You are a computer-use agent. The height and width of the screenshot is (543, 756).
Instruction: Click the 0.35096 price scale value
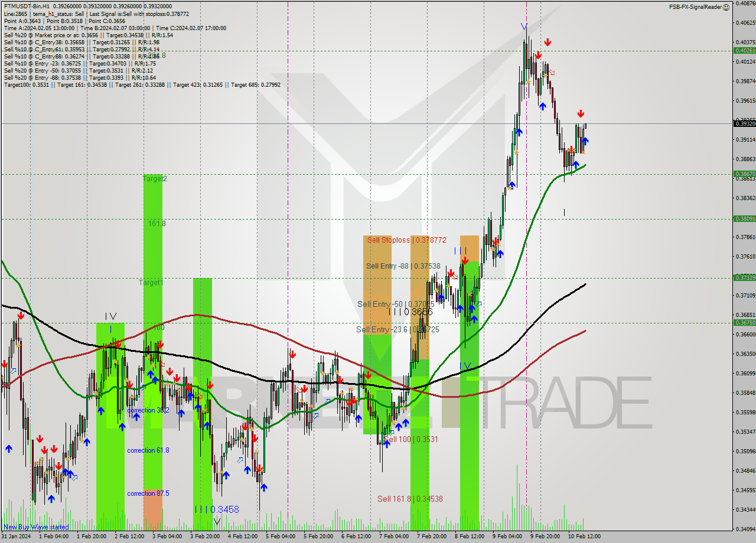[x=745, y=451]
